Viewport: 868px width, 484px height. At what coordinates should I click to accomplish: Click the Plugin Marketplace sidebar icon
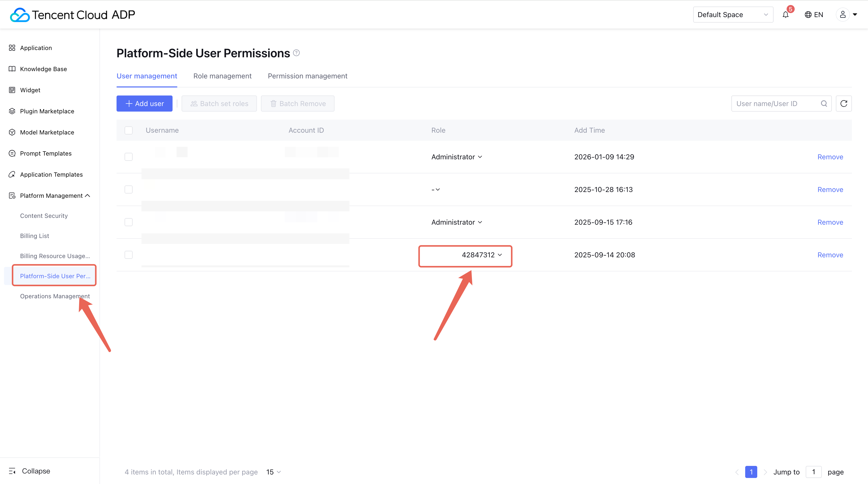coord(12,111)
